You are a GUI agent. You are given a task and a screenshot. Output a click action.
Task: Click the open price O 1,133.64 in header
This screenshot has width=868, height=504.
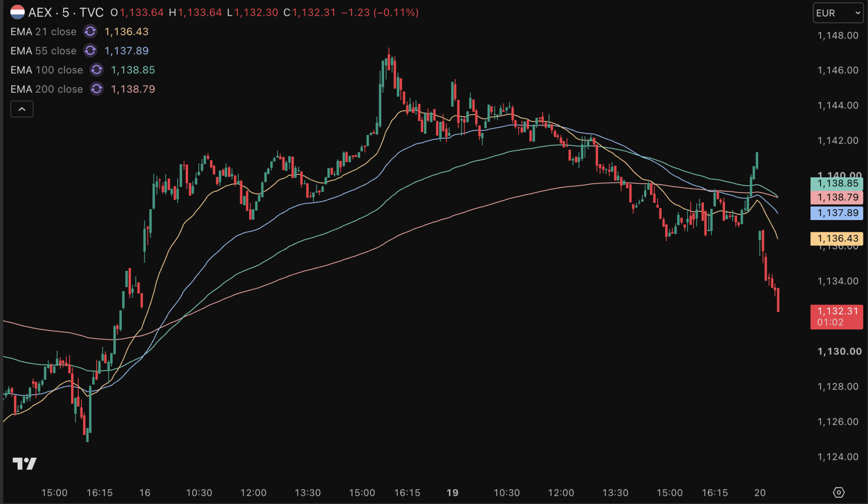click(x=137, y=13)
